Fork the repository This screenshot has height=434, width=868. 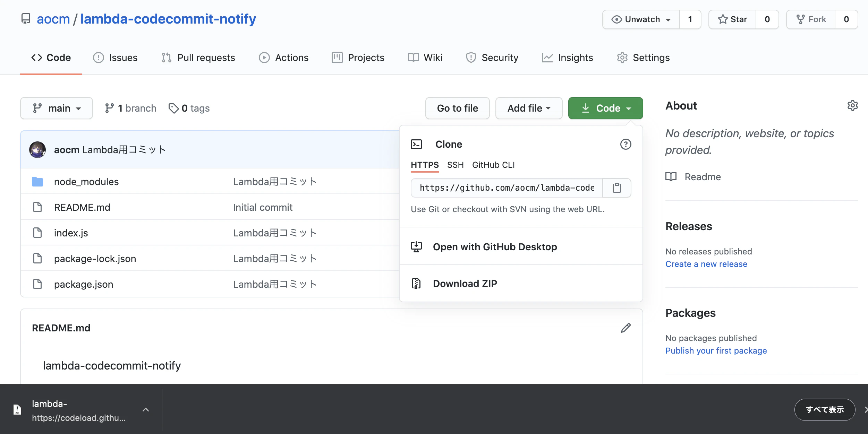(811, 19)
